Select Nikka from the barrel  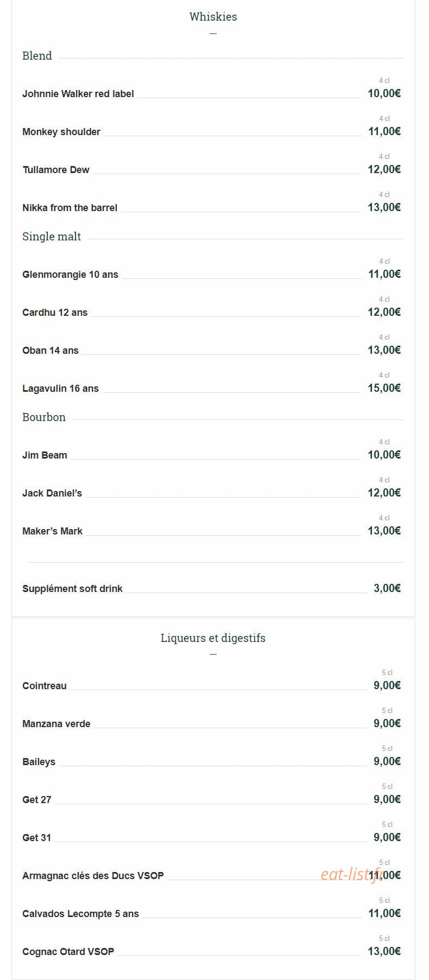pyautogui.click(x=70, y=208)
